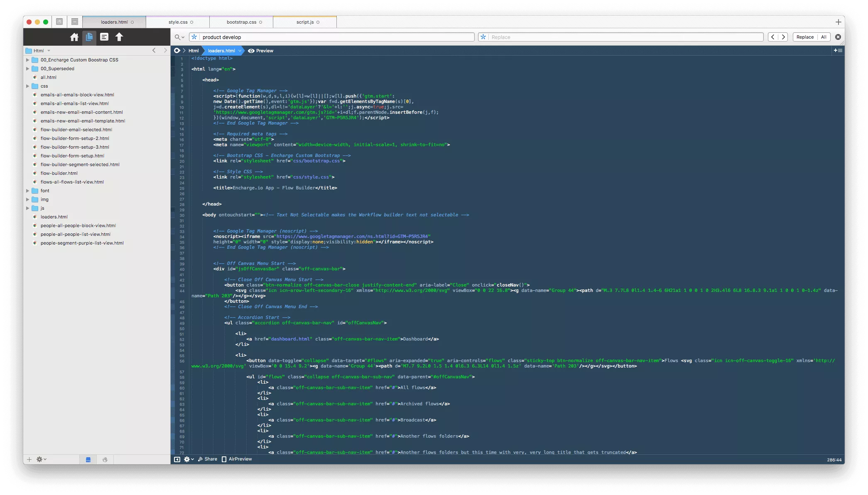Image resolution: width=868 pixels, height=495 pixels.
Task: Switch to style.css tab
Action: pos(178,22)
